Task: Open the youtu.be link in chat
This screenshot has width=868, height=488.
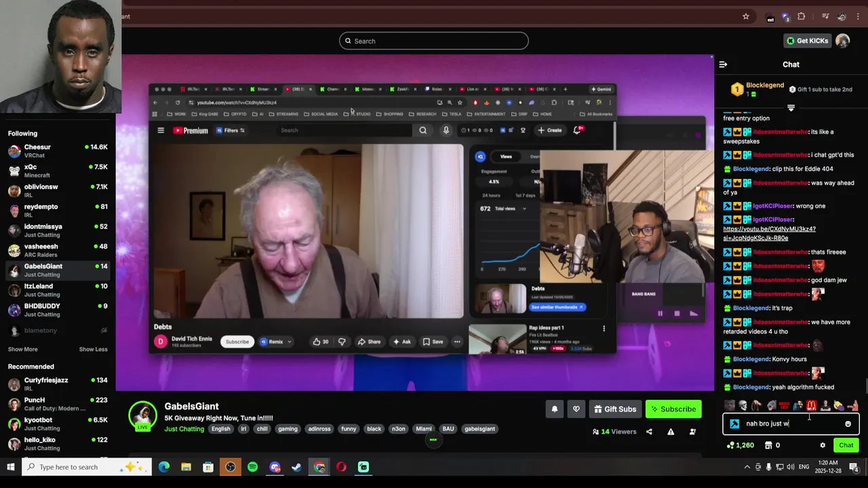Action: click(x=770, y=234)
